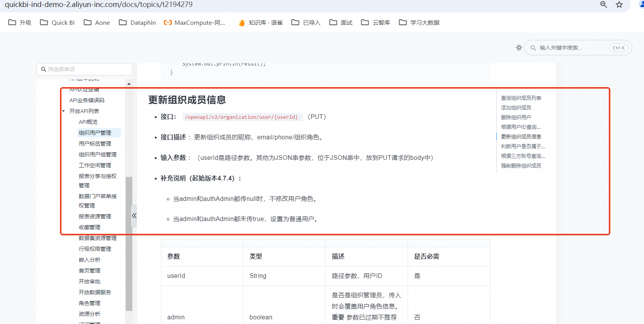Open the Quick BI bookmark folder
The image size is (644, 324).
pyautogui.click(x=57, y=22)
